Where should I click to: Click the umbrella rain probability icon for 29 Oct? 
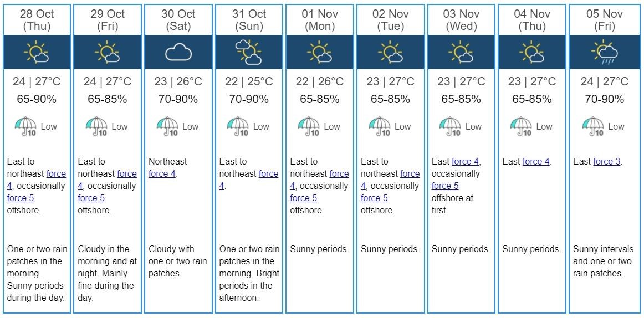96,126
